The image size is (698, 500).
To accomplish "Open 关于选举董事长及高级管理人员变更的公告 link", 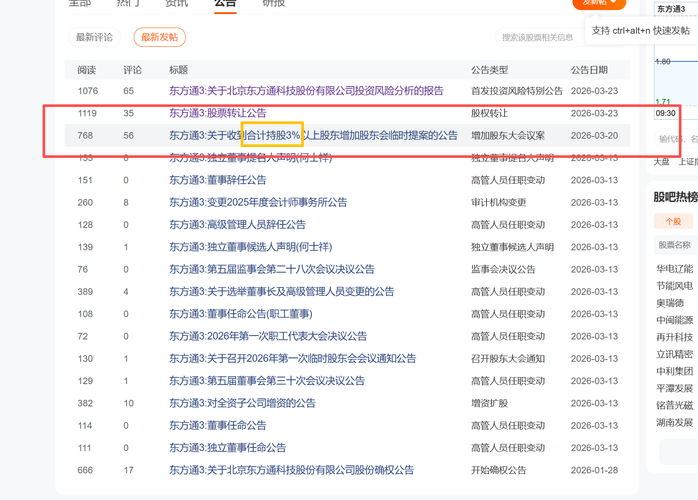I will pyautogui.click(x=282, y=291).
